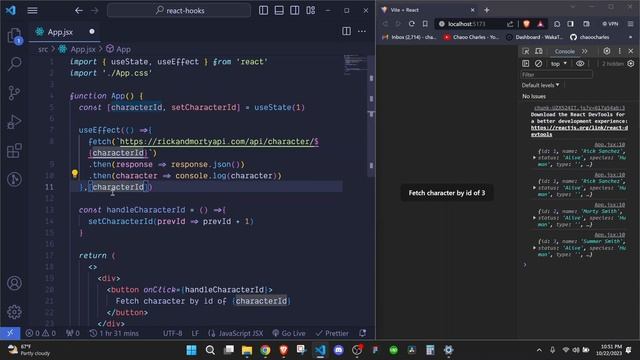Open the VS Code hamburger menu
Screen dimensions: 640x360
pos(32,10)
